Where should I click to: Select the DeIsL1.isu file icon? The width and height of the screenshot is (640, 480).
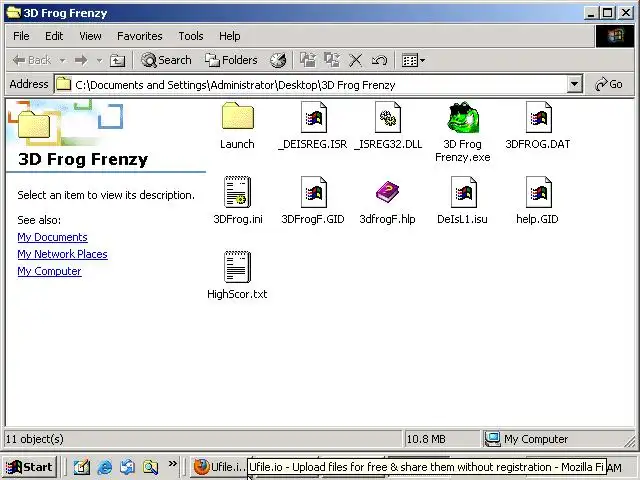pyautogui.click(x=463, y=192)
